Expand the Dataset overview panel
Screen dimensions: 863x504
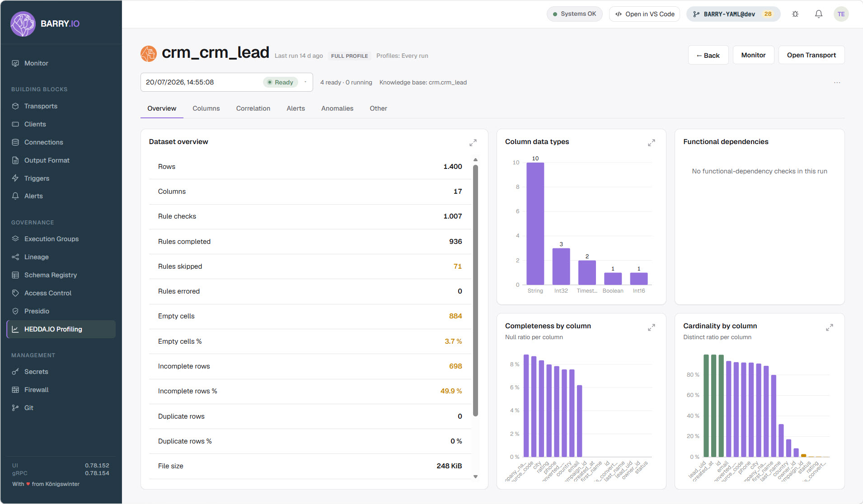pos(473,143)
